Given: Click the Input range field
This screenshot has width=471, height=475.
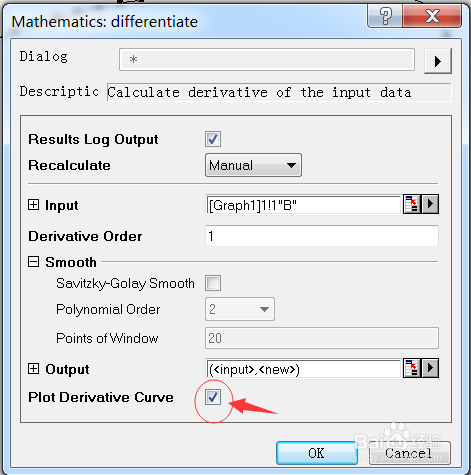Looking at the screenshot, I should coord(303,205).
